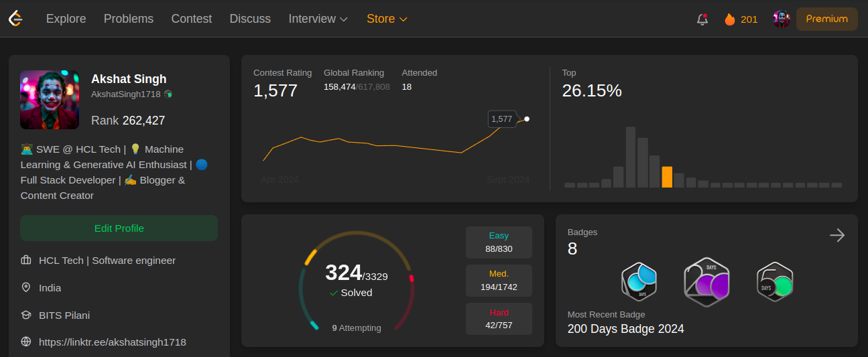Click the briefcase company icon

[26, 261]
